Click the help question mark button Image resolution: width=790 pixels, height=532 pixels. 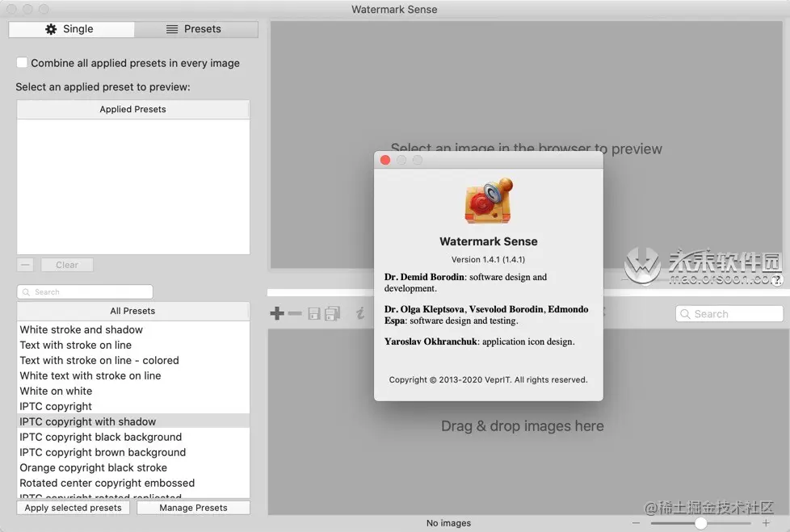point(777,280)
